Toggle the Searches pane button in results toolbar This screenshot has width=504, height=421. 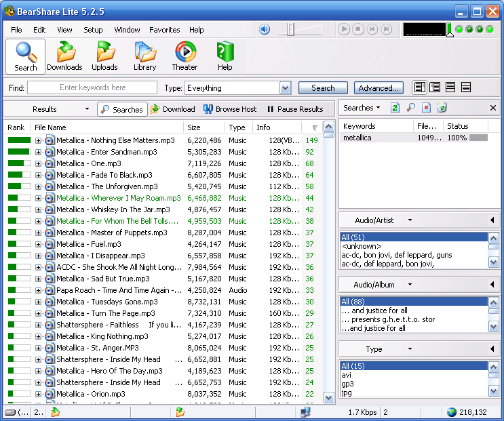(x=121, y=109)
